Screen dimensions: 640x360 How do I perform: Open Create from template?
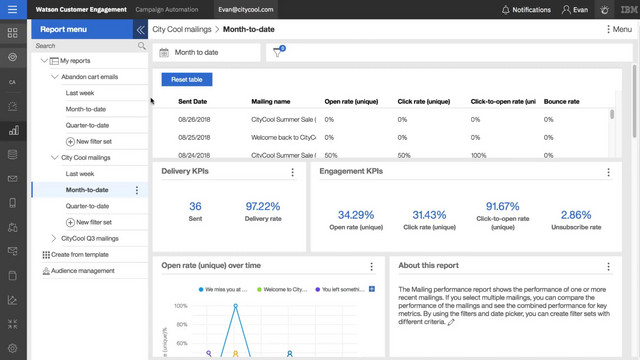point(76,254)
